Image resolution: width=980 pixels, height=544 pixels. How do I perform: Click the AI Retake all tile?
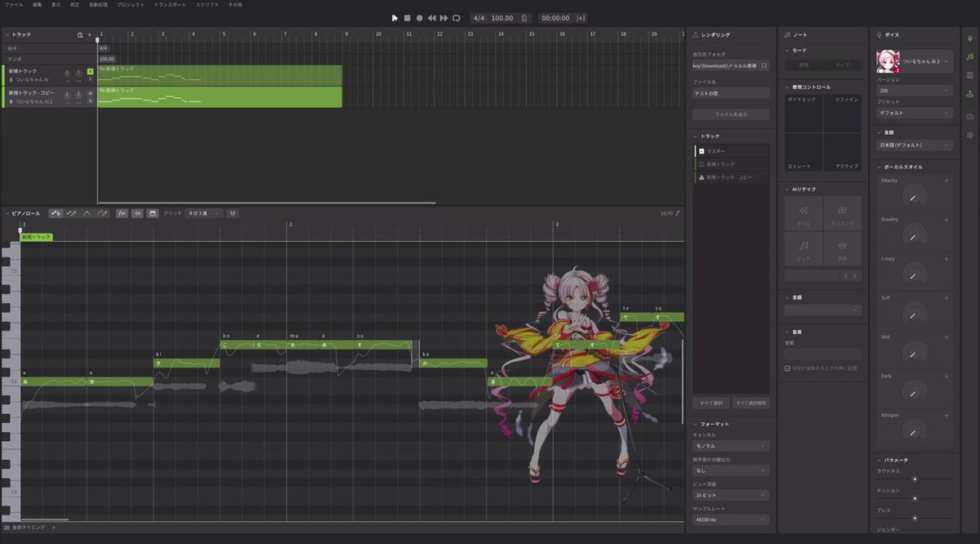(803, 213)
